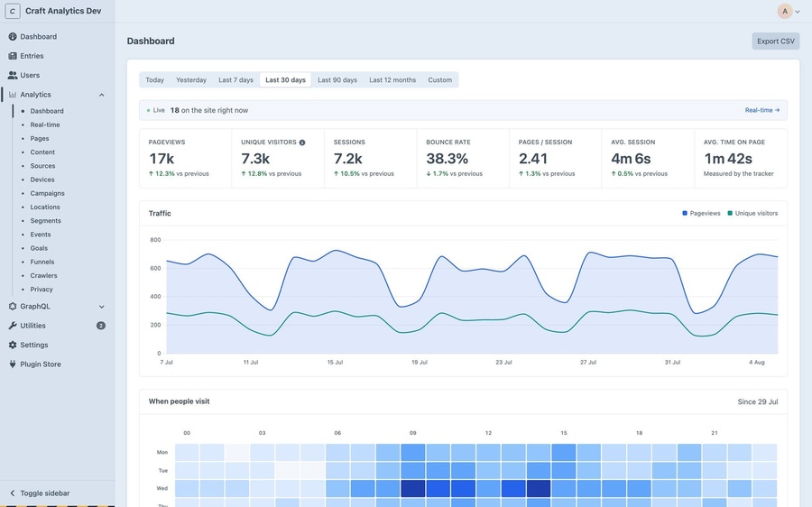Select the Last 12 months tab
The width and height of the screenshot is (812, 507).
pyautogui.click(x=392, y=79)
